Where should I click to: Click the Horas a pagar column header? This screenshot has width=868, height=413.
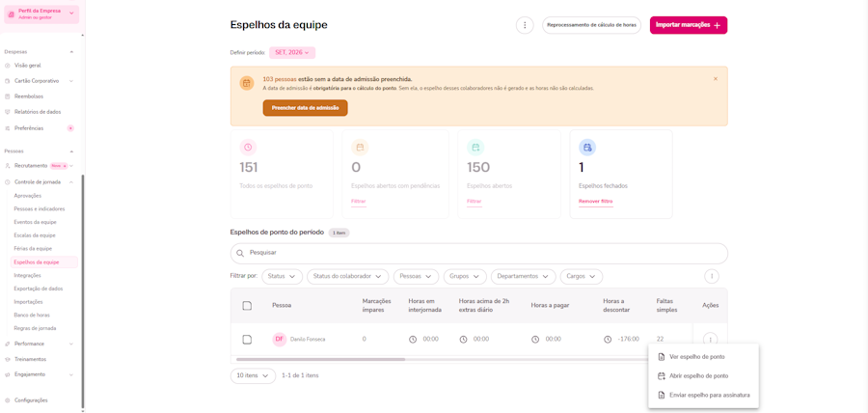(550, 306)
